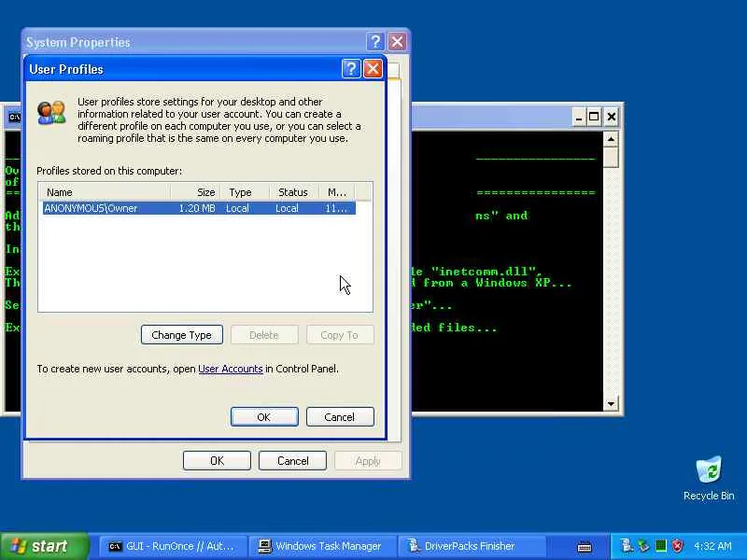Click OK in the System Properties window

pyautogui.click(x=217, y=460)
